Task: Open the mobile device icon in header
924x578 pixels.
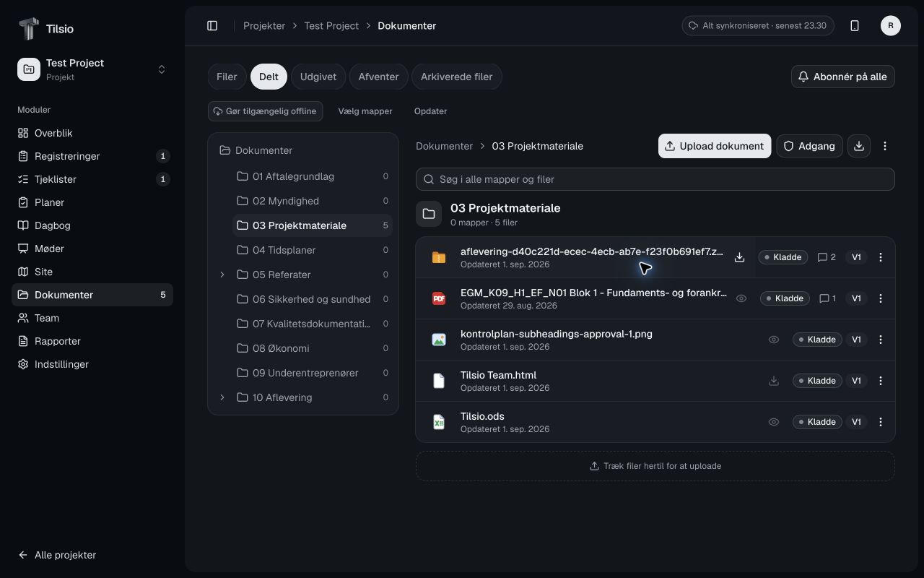Action: [x=855, y=26]
